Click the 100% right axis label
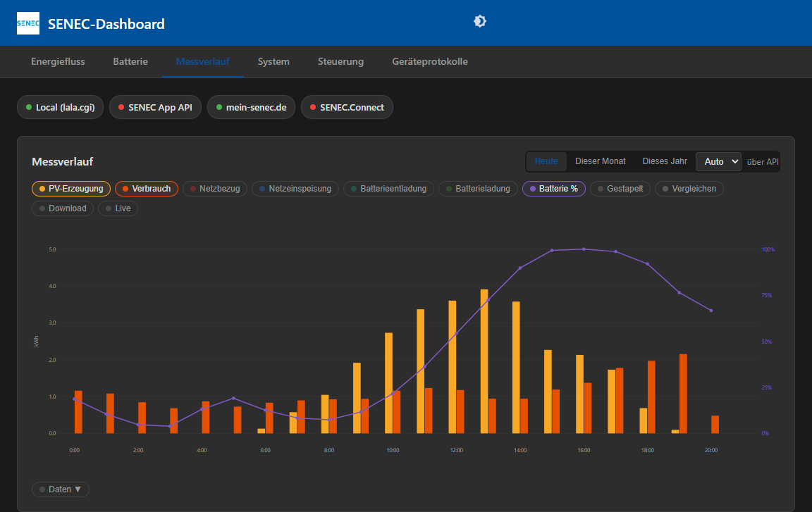 click(768, 250)
